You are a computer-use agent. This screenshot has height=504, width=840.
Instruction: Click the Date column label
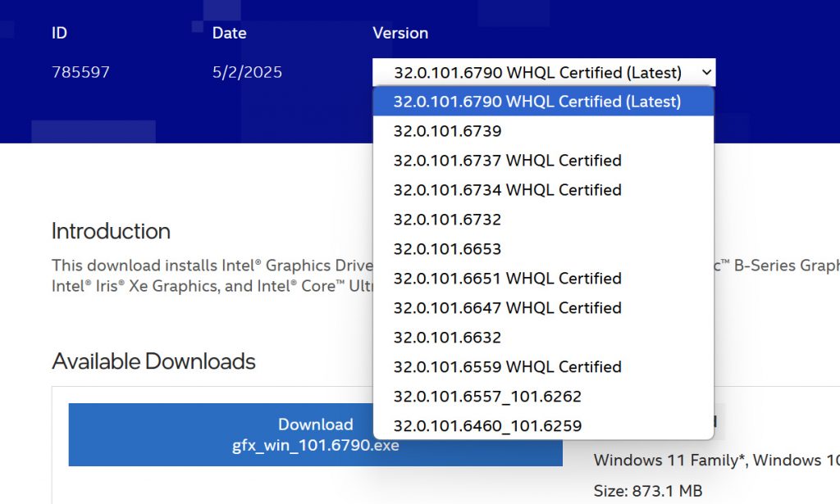pos(230,33)
